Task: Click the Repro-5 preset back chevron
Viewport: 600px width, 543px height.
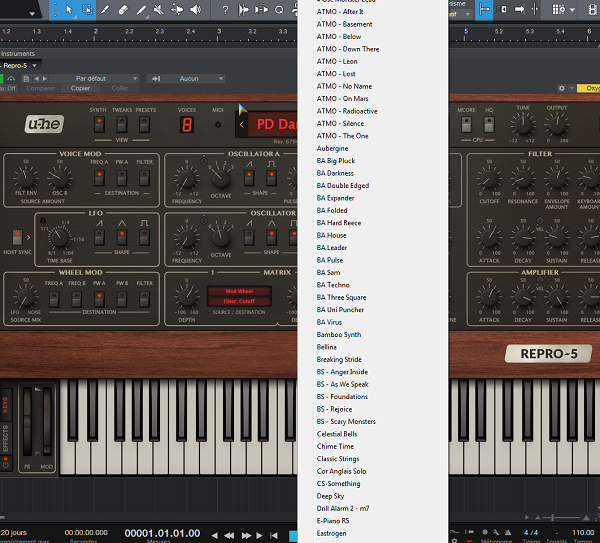Action: 241,124
